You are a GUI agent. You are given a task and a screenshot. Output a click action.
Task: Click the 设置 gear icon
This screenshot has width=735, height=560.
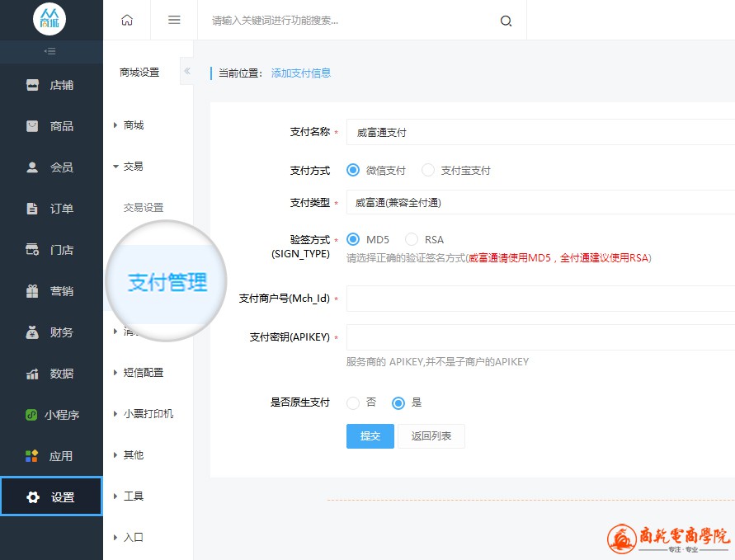point(33,497)
